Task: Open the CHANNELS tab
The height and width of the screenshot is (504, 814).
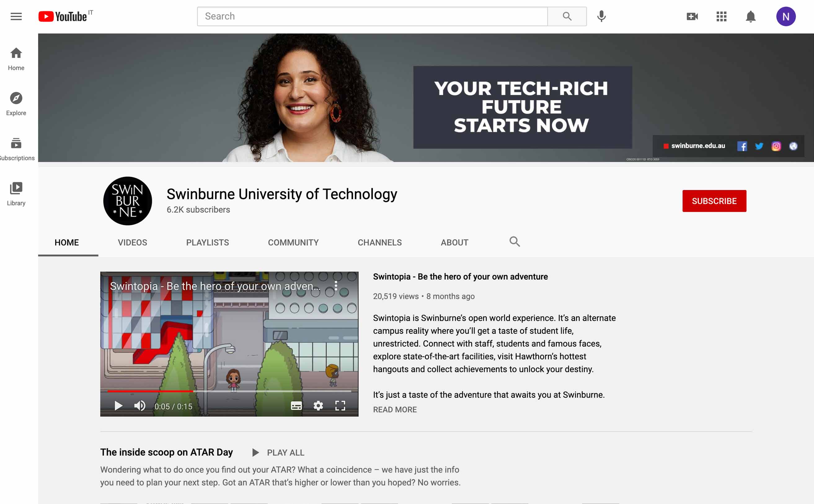Action: (380, 242)
